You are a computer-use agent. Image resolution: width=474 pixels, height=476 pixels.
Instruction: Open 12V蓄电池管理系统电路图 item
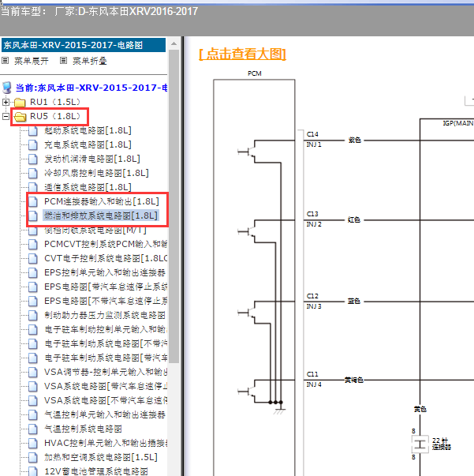pos(96,471)
